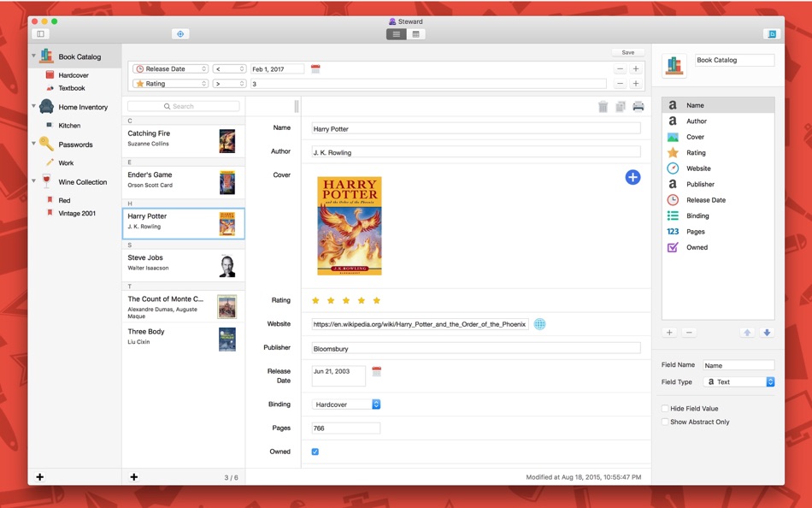Move the field down with the down arrow
This screenshot has height=508, width=812.
click(x=767, y=333)
